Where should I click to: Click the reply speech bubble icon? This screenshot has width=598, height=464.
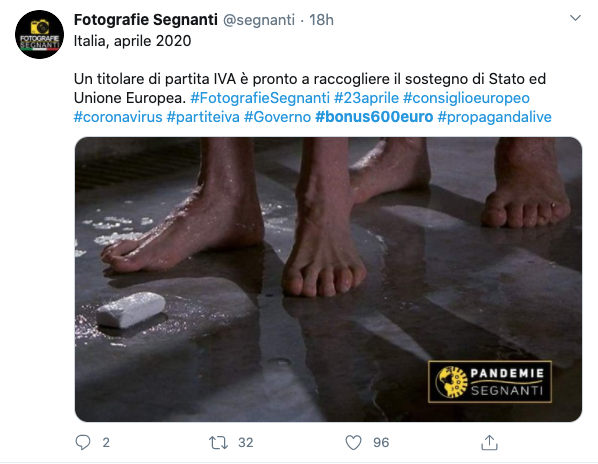83,442
